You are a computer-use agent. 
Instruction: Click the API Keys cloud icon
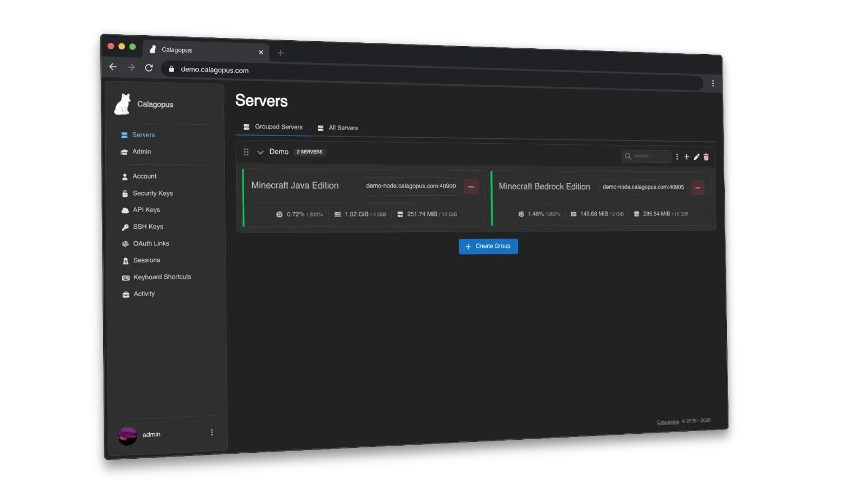point(125,210)
